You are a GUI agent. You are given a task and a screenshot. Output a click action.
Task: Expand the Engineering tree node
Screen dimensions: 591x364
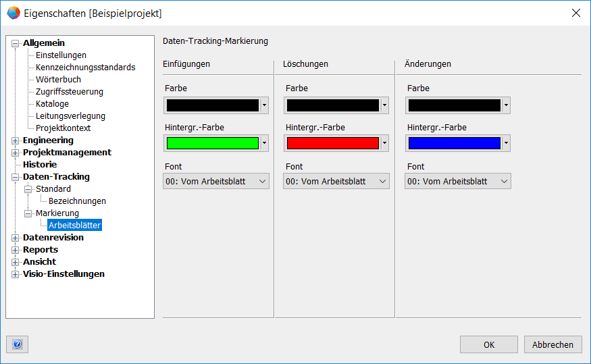tap(16, 140)
